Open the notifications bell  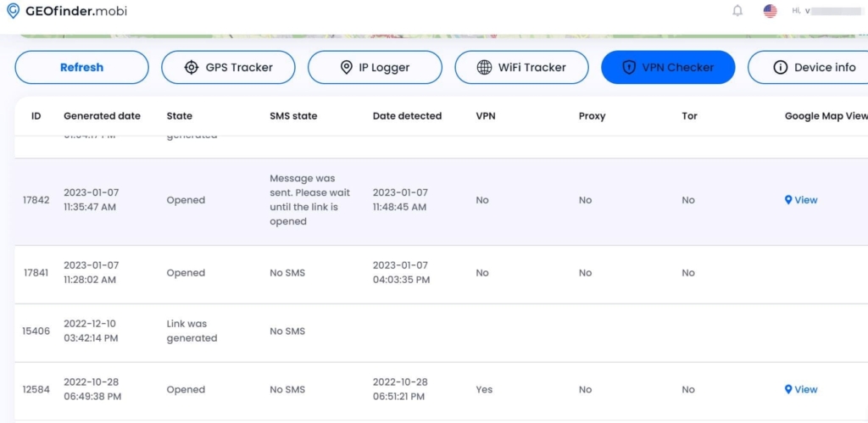pos(737,10)
